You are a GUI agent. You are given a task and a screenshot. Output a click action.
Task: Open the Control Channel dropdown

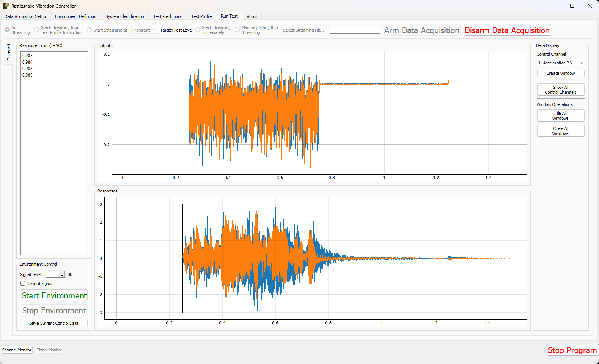561,63
